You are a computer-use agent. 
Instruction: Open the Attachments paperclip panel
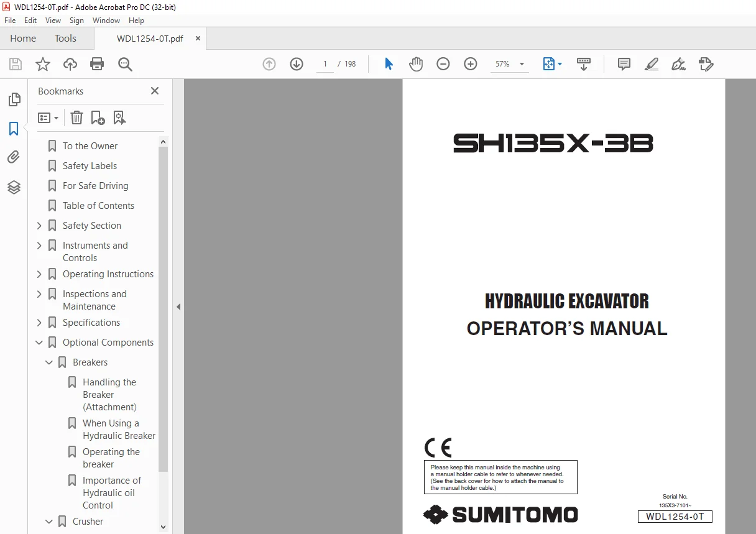coord(14,158)
